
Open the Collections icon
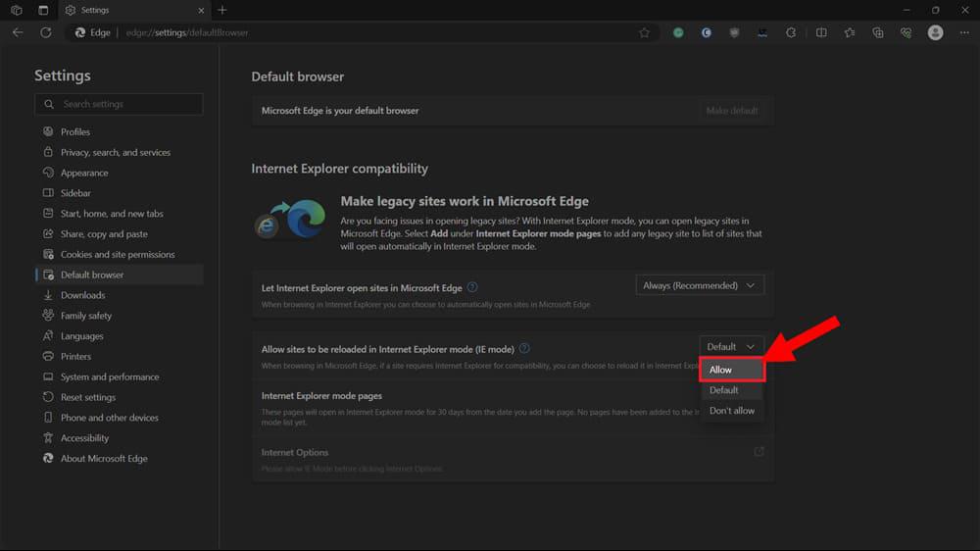pos(877,32)
